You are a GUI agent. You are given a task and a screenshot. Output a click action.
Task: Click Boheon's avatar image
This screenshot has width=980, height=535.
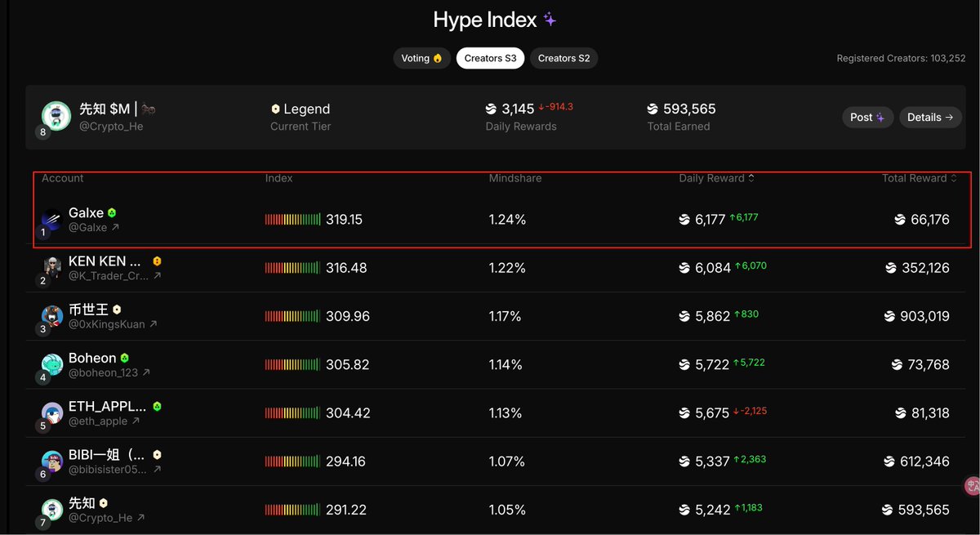(52, 364)
